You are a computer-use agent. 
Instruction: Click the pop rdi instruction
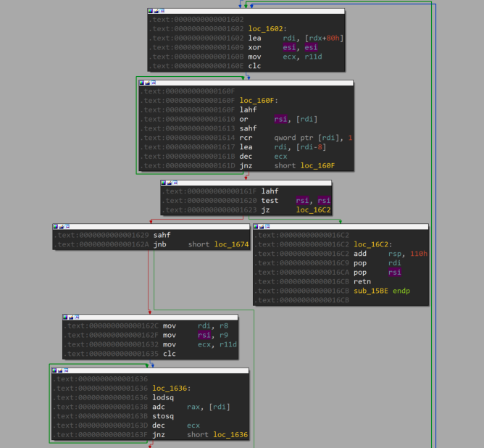click(x=377, y=263)
